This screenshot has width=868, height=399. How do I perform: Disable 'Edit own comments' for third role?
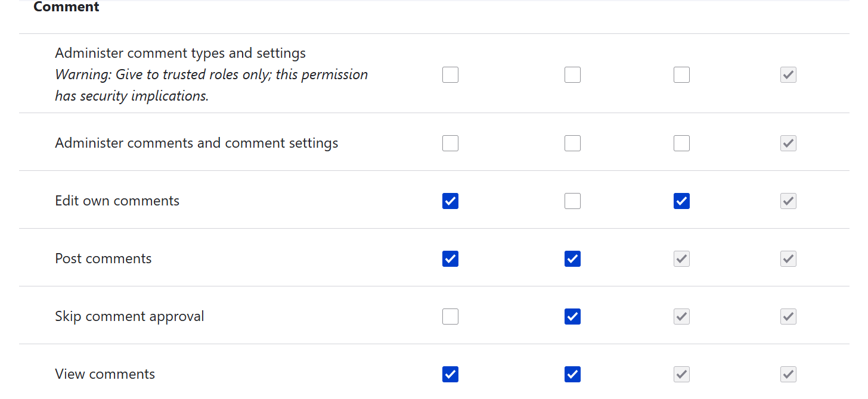[x=681, y=201]
